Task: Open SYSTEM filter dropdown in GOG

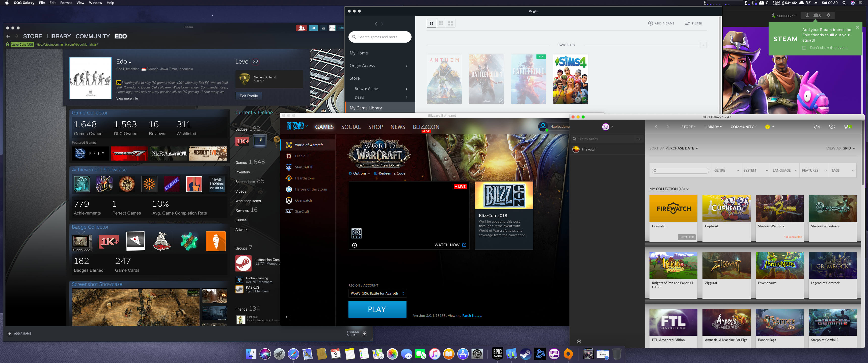Action: point(755,170)
